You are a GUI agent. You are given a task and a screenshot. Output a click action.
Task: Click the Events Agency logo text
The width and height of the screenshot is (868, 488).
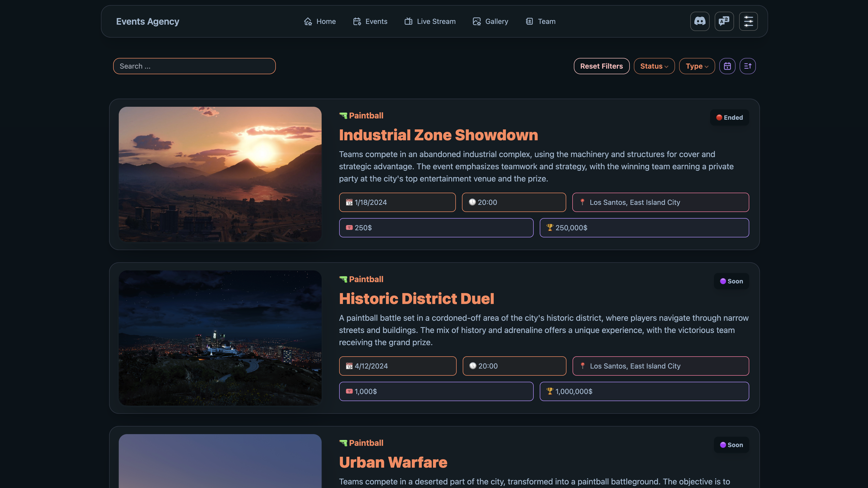147,22
